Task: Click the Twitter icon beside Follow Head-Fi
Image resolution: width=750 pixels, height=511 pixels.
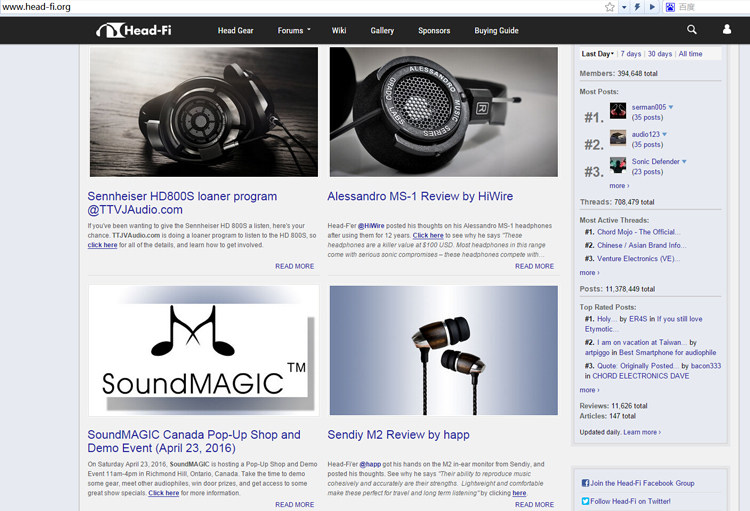Action: coord(585,501)
